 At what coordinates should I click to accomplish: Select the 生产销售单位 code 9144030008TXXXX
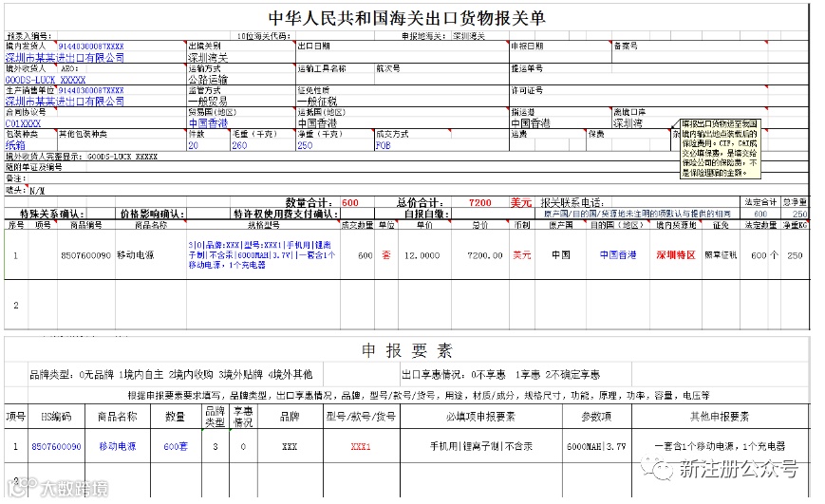pyautogui.click(x=91, y=90)
